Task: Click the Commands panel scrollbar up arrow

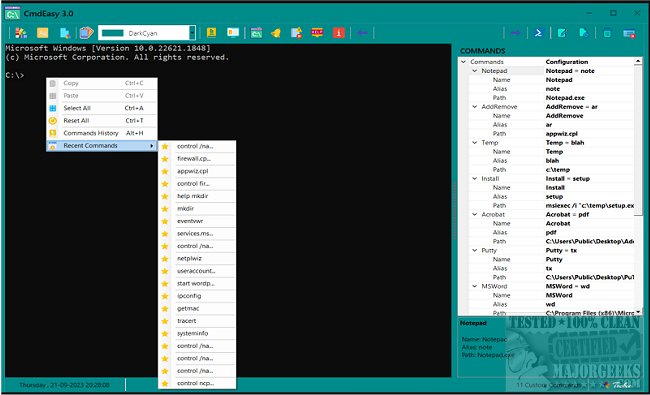Action: click(x=638, y=61)
